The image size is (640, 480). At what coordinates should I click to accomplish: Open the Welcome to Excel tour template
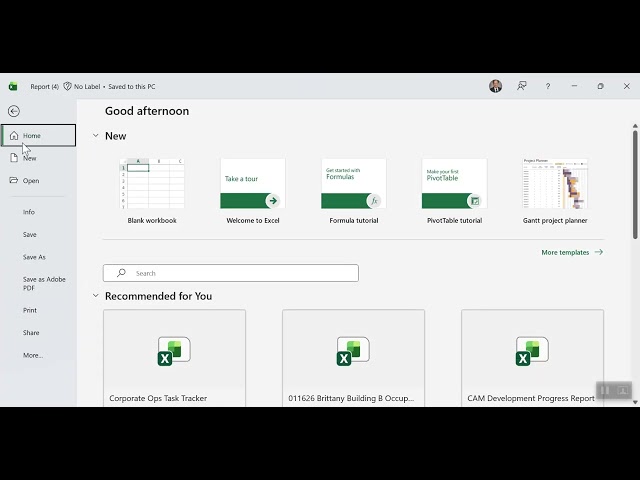(x=253, y=191)
